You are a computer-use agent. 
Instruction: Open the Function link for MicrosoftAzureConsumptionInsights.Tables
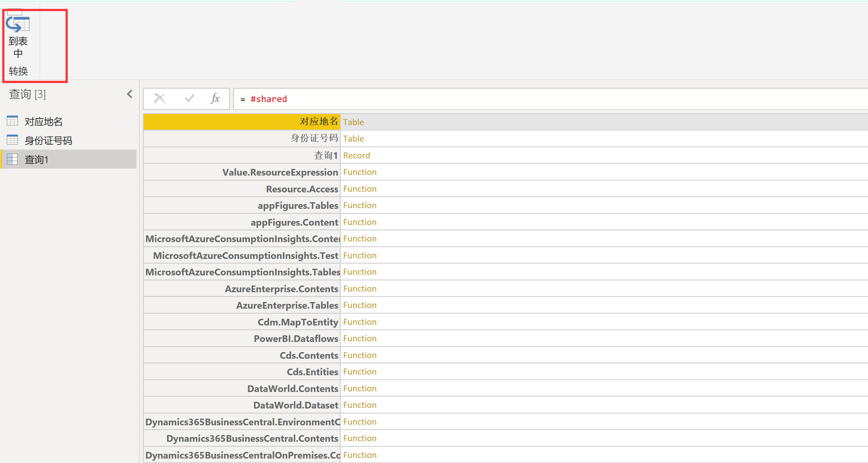(359, 272)
